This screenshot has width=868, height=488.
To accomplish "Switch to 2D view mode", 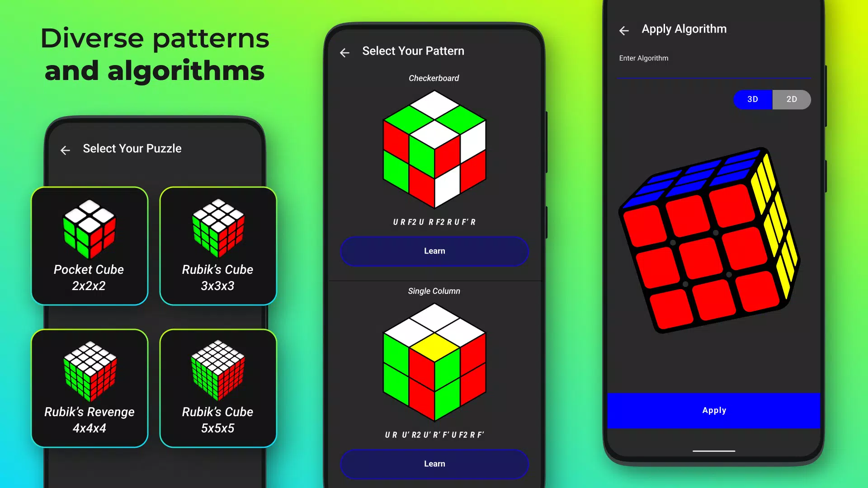I will (792, 99).
